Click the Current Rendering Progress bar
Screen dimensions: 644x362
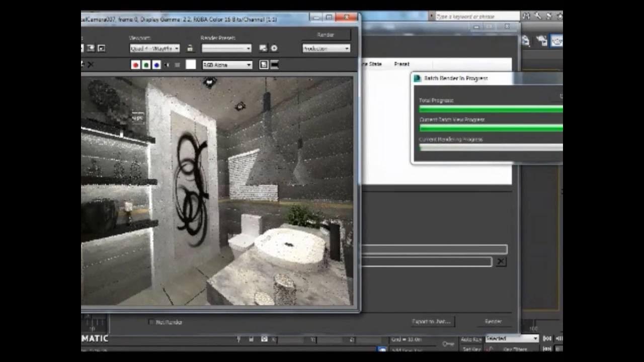coord(491,147)
